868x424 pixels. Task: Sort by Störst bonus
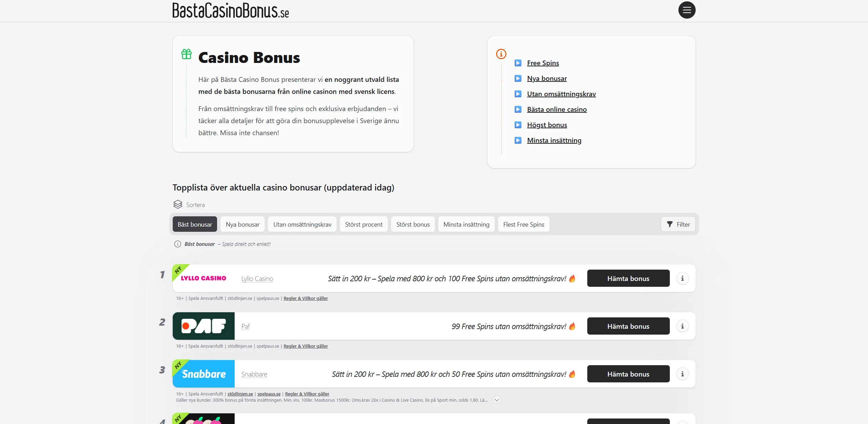413,224
